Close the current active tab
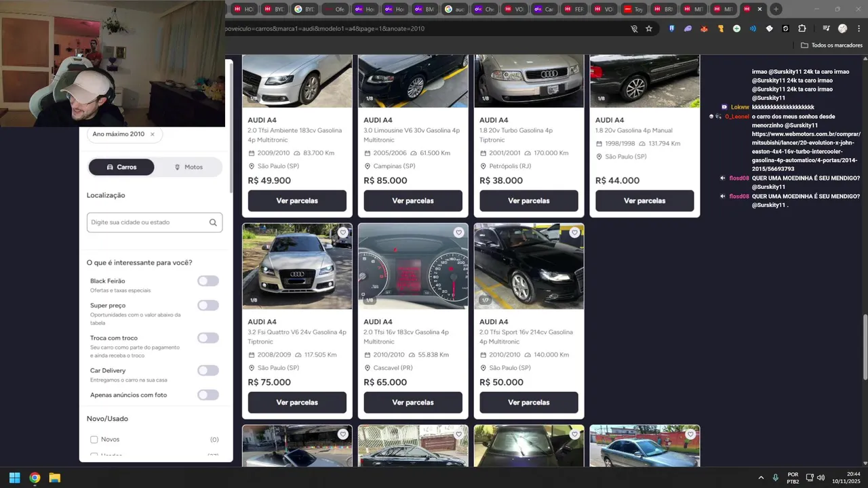Screen dimensions: 868x488 pyautogui.click(x=759, y=9)
